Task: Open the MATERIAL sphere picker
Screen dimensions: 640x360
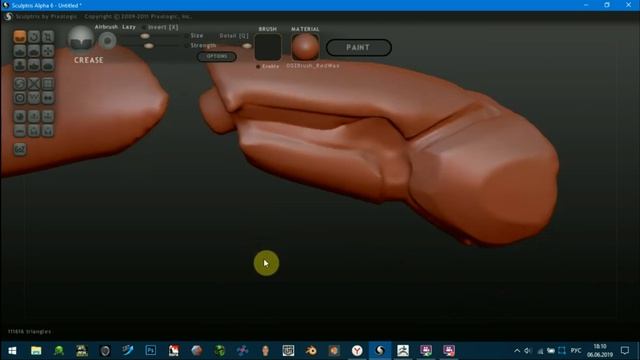Action: point(305,47)
